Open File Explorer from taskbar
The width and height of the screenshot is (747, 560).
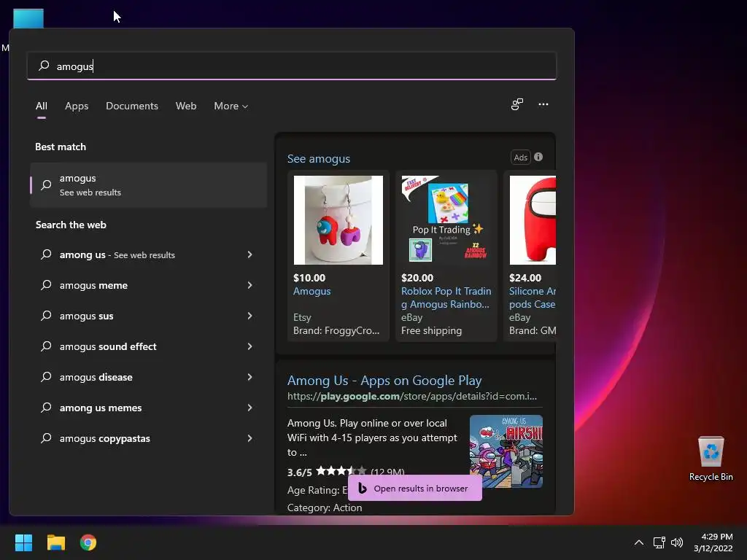pyautogui.click(x=55, y=542)
